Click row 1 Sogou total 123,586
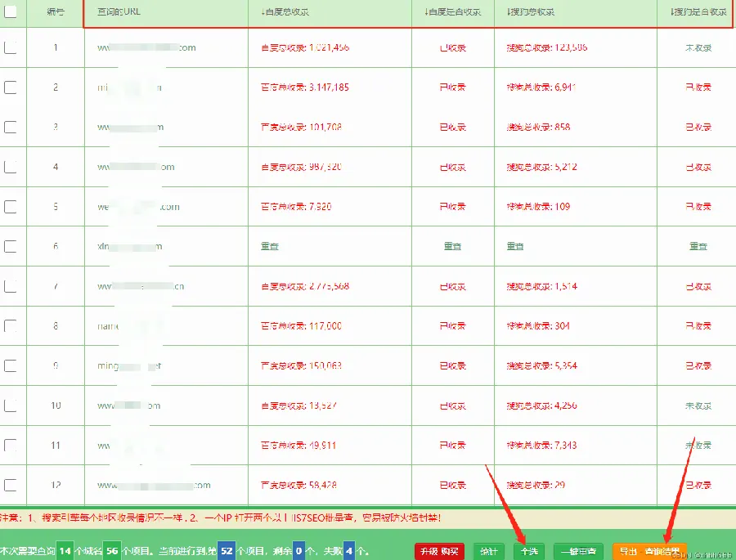 547,47
